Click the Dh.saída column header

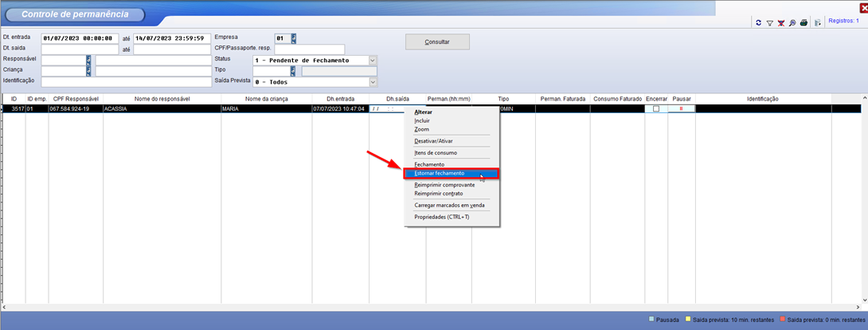point(397,99)
